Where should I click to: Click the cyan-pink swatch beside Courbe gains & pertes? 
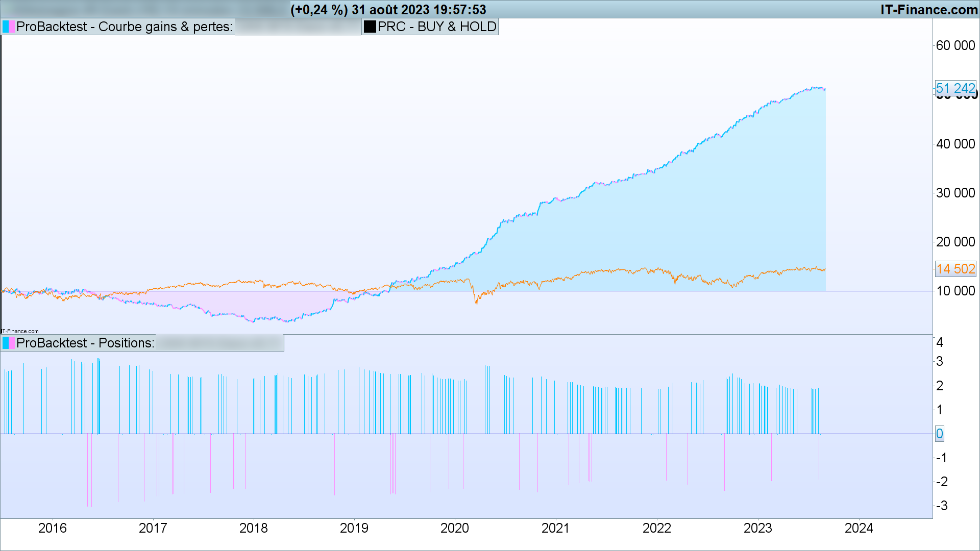(9, 27)
